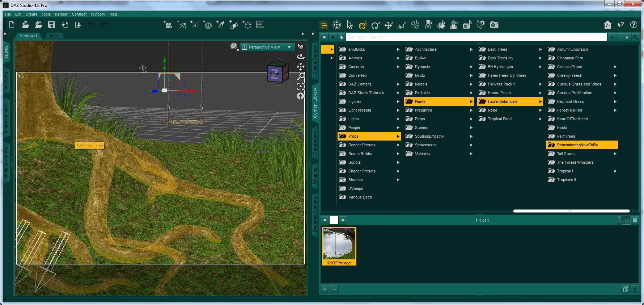Select the Joint Editor bone tool
The image size is (644, 305).
click(x=415, y=25)
